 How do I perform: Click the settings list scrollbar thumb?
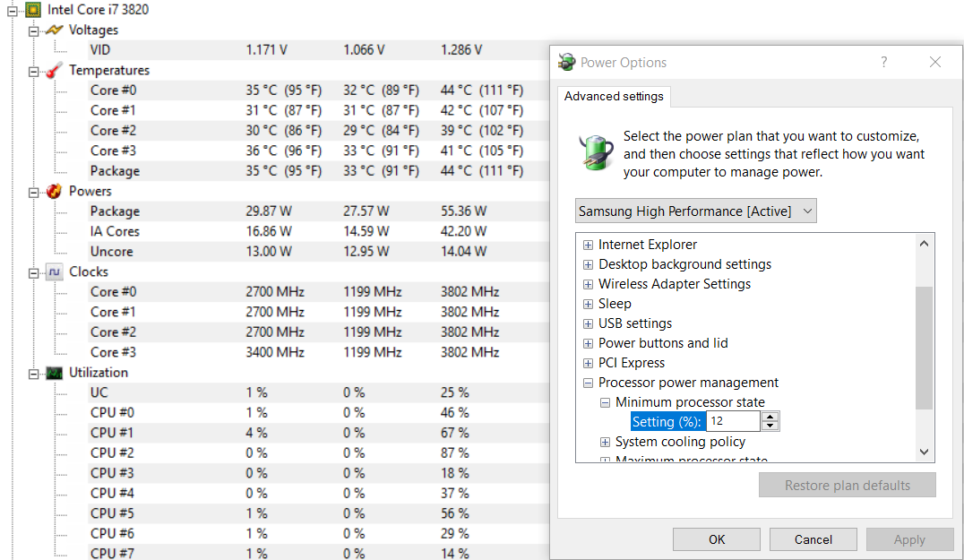click(x=924, y=348)
